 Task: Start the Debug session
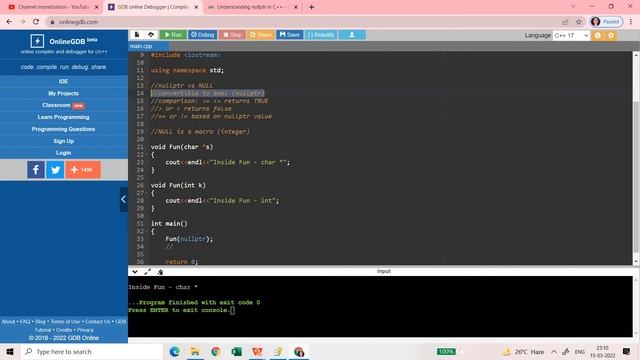pos(202,35)
